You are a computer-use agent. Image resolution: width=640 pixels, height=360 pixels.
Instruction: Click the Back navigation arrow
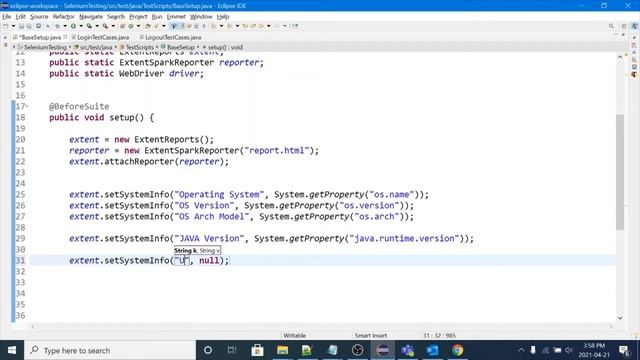click(x=261, y=26)
